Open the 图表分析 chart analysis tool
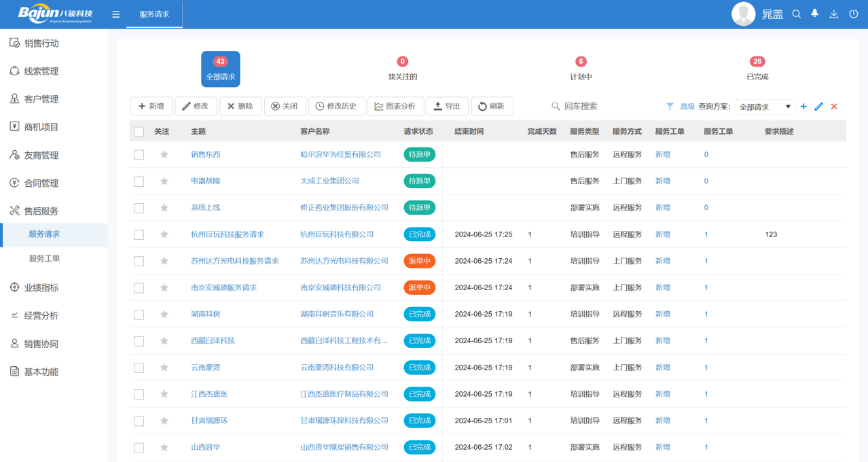 395,106
